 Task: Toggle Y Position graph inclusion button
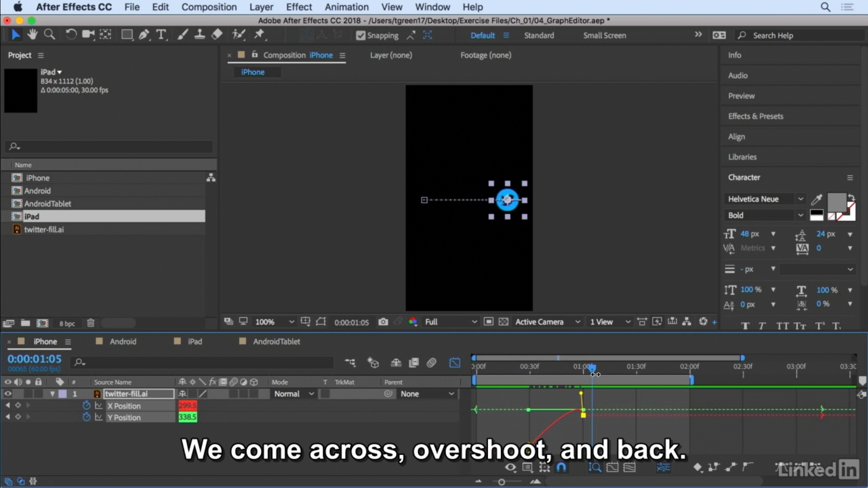[99, 417]
